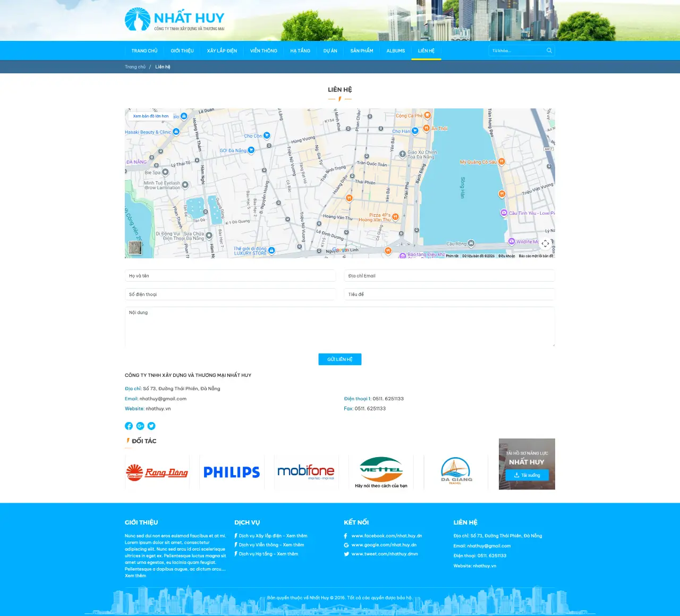Select the Rạng Đông partner logo

click(x=157, y=472)
